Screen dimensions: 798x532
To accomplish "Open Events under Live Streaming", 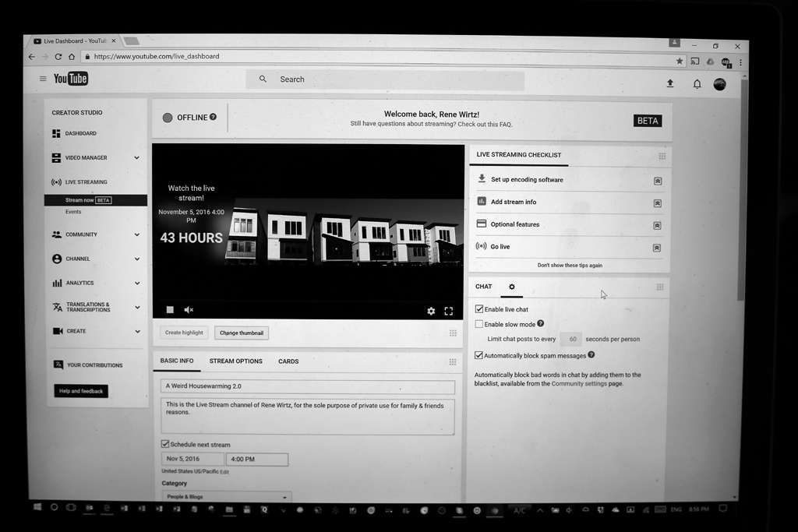I will click(73, 212).
